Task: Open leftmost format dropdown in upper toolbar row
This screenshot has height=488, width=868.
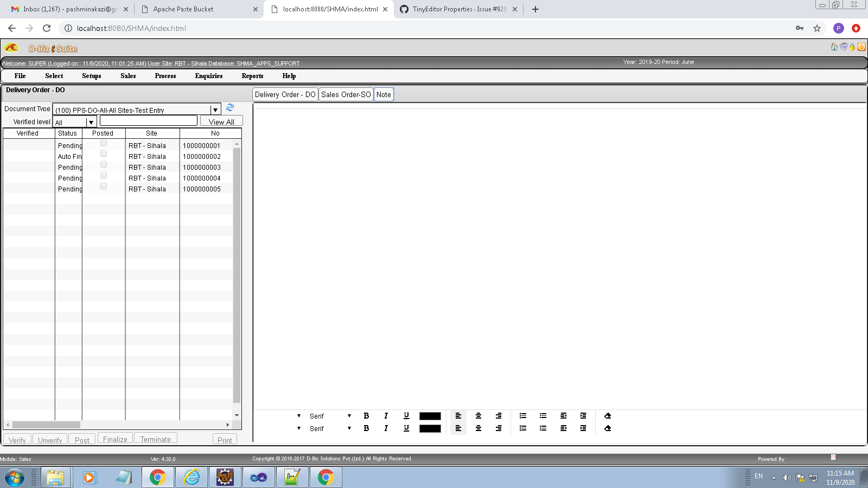Action: 299,416
